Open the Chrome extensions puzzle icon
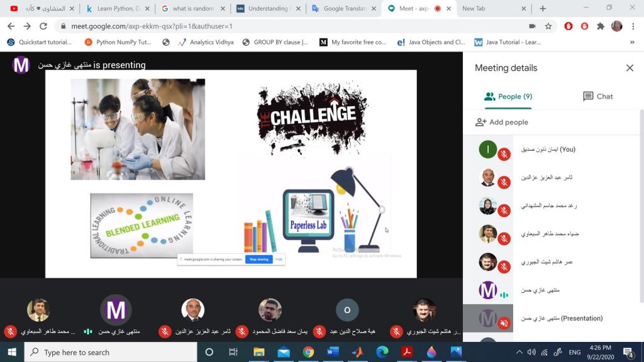644x362 pixels. point(601,26)
